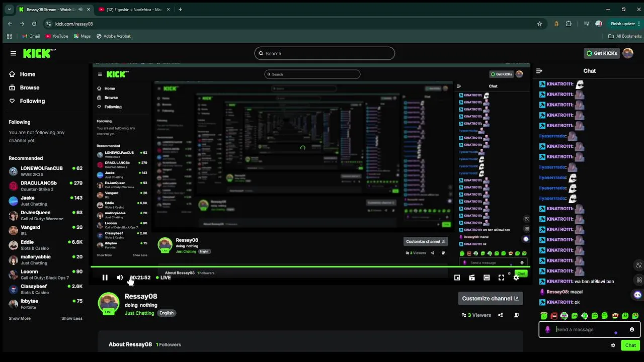This screenshot has width=644, height=362.
Task: Click the purple bot face icon
Action: pos(637,295)
